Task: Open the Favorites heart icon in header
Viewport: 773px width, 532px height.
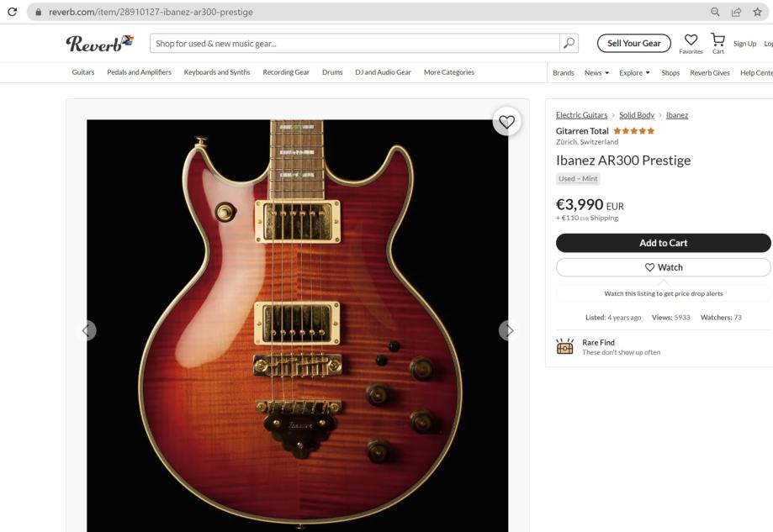Action: [x=691, y=40]
